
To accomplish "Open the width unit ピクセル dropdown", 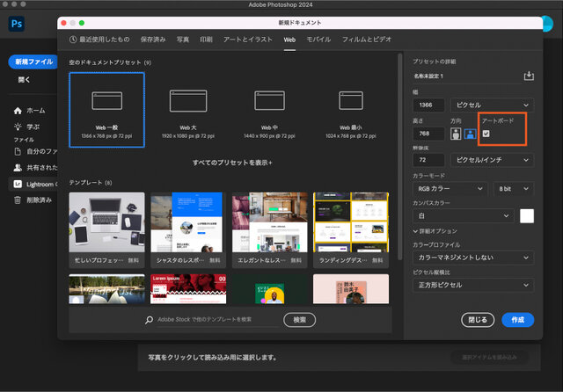I will coord(492,105).
